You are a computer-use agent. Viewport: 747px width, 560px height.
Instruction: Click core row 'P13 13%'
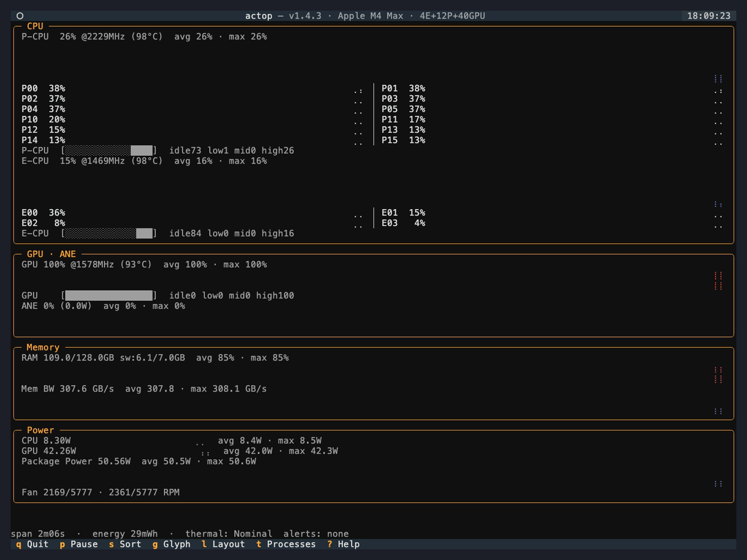(x=403, y=130)
